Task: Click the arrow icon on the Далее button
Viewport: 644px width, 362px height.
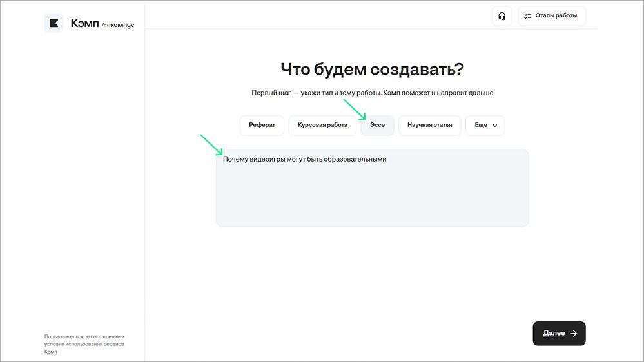Action: 574,334
